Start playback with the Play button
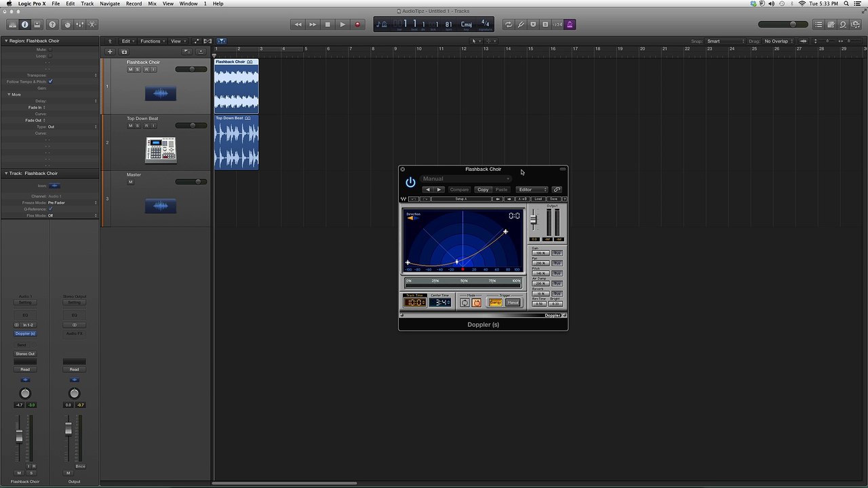Image resolution: width=868 pixels, height=488 pixels. (342, 24)
